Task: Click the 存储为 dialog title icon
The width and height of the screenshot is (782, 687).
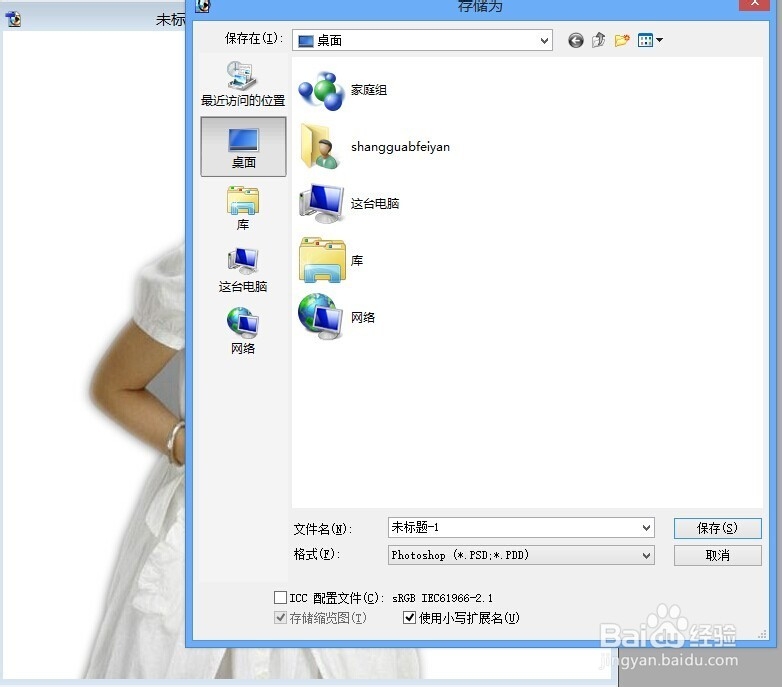Action: click(202, 5)
